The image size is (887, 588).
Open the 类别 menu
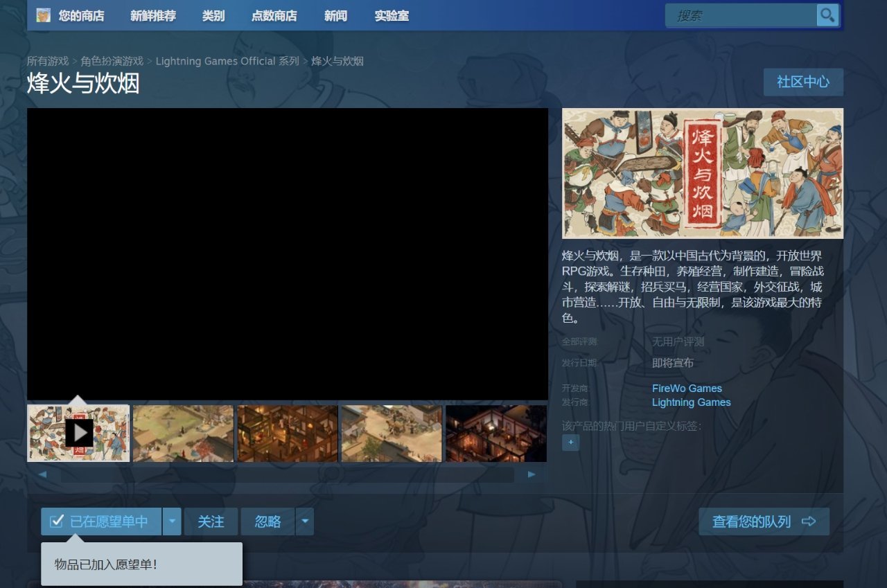coord(213,15)
